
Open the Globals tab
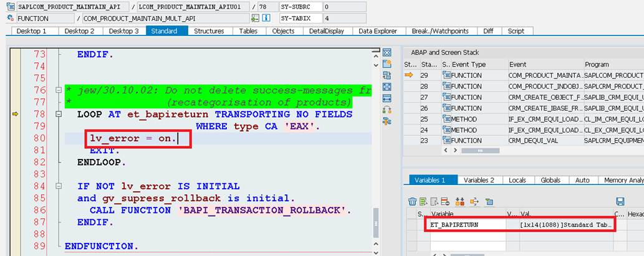550,179
